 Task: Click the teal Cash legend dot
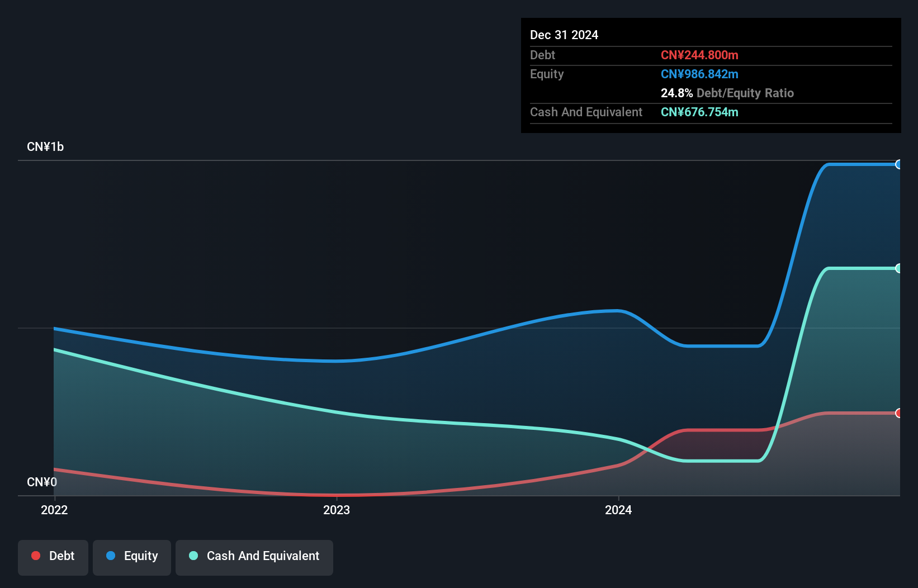pyautogui.click(x=193, y=556)
